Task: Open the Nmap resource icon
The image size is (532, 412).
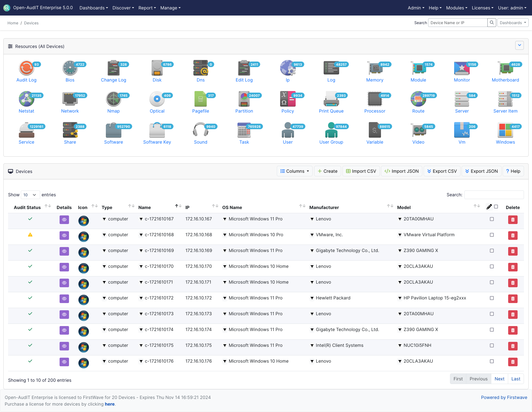Action: [x=114, y=99]
